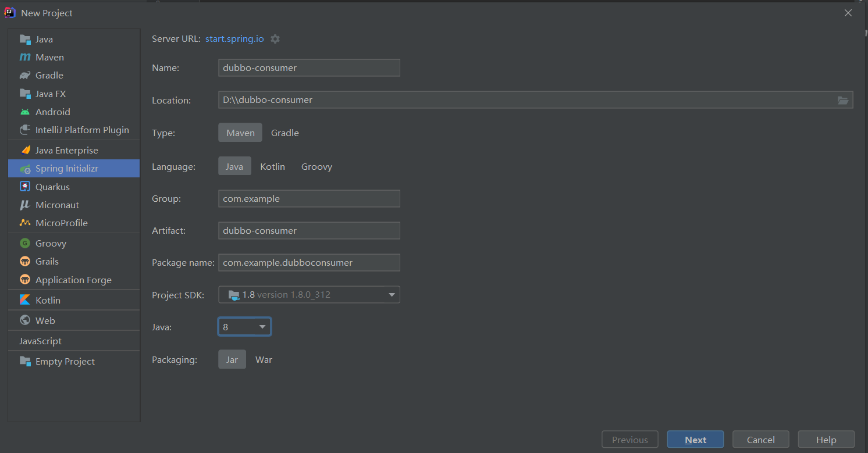Select JavaScript project category
Viewport: 868px width, 453px height.
pyautogui.click(x=74, y=341)
